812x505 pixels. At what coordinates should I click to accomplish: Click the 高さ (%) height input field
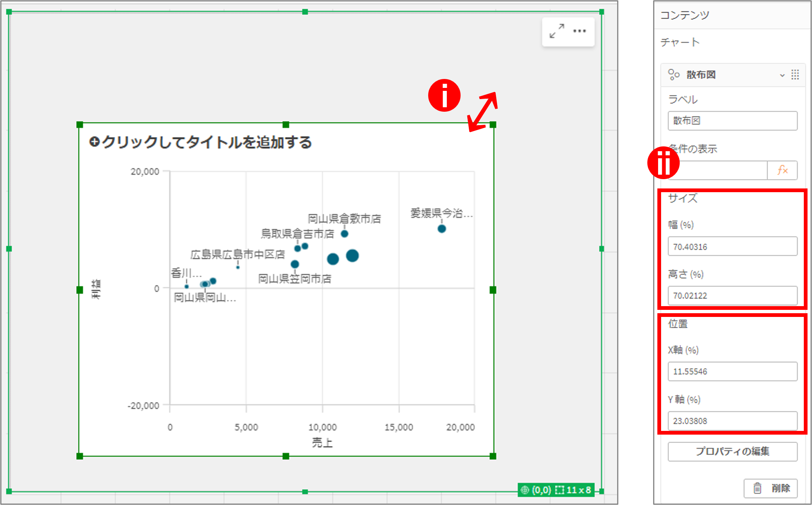pos(732,295)
